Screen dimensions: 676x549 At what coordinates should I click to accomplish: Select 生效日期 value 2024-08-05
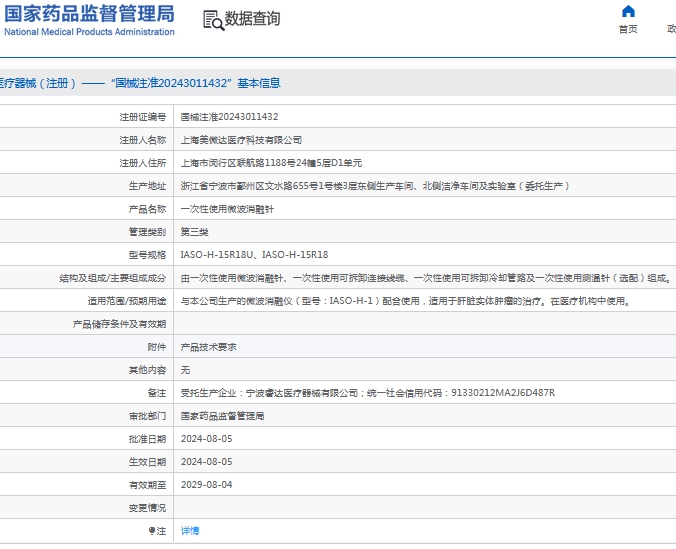(207, 462)
